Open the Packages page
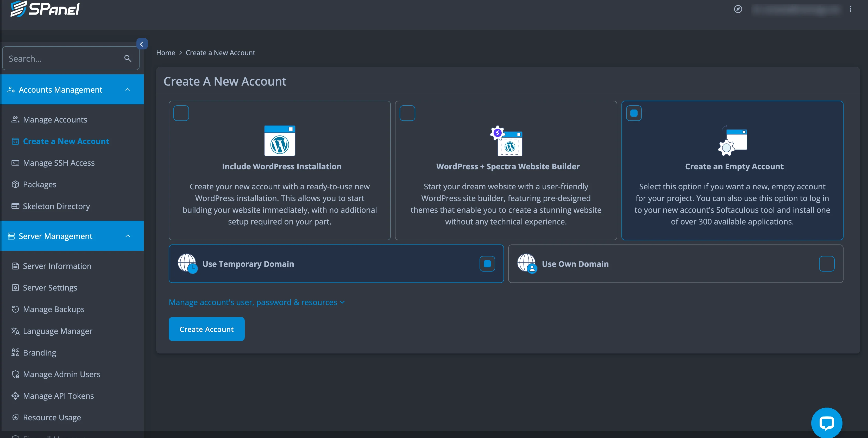This screenshot has width=868, height=438. tap(39, 184)
